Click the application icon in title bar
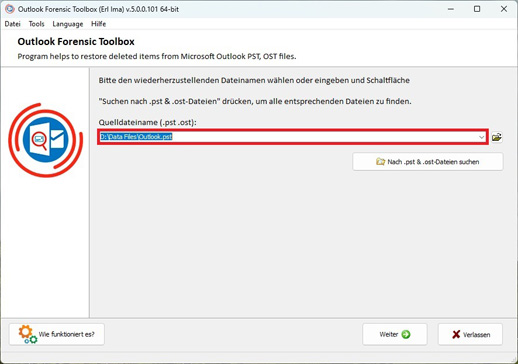Screen dimensions: 518x364 click(10, 9)
